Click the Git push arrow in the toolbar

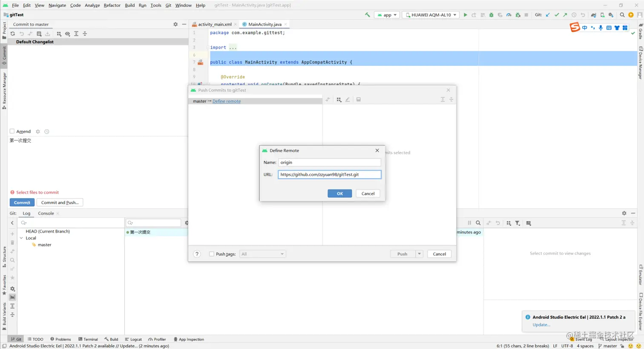565,15
